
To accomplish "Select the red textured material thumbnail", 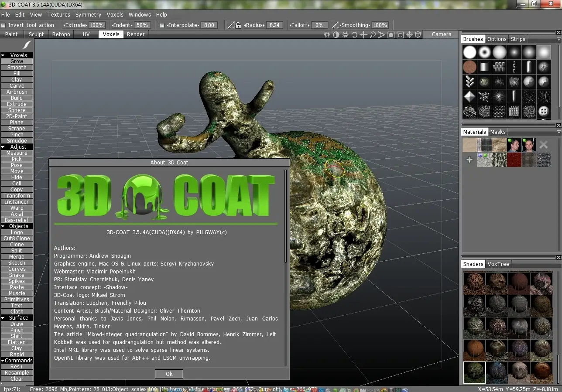I will click(514, 160).
